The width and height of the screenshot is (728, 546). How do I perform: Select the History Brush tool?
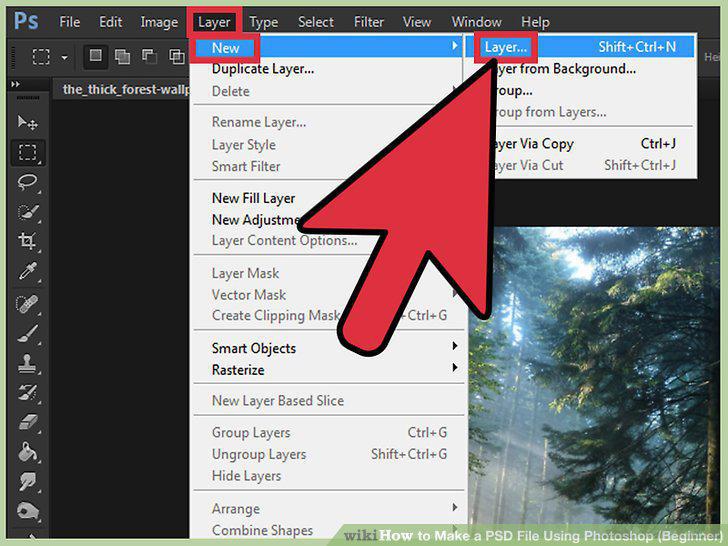pos(27,393)
